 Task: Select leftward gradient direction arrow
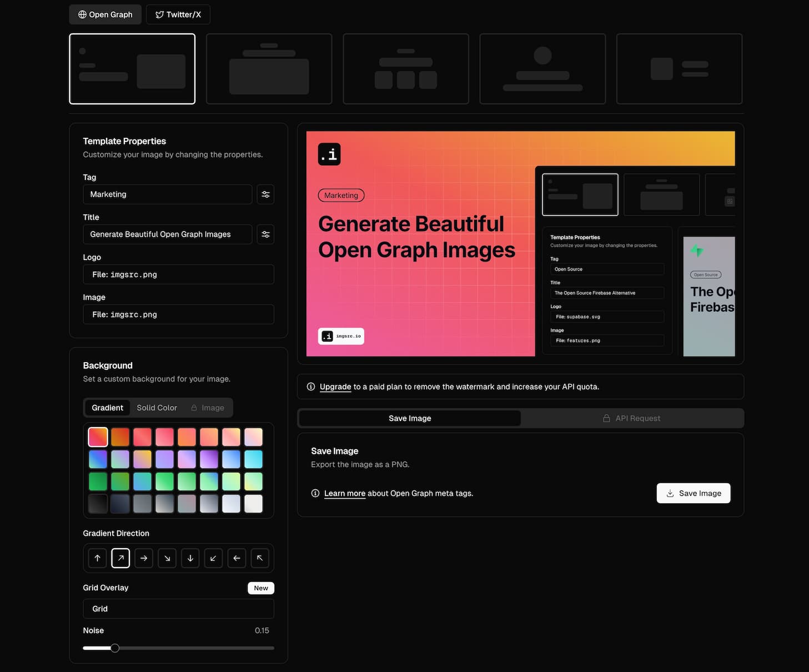[x=237, y=558]
